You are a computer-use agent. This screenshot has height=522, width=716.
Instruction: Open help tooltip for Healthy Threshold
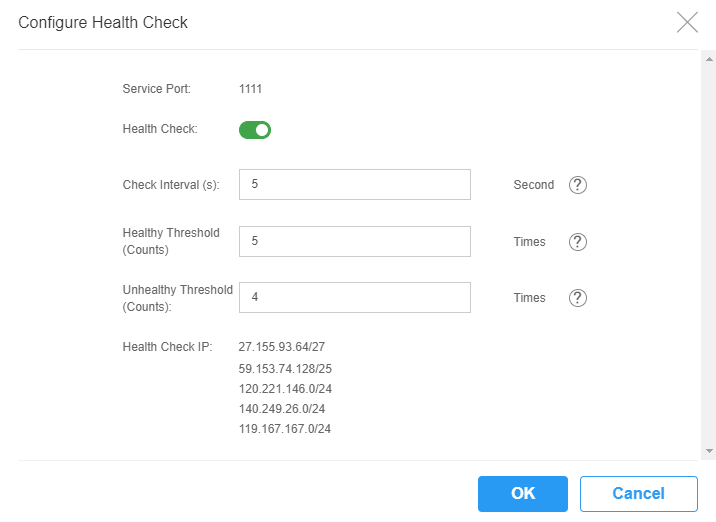pyautogui.click(x=578, y=242)
